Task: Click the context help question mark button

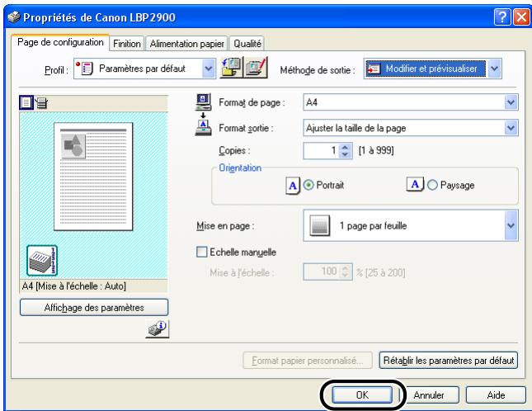Action: (x=502, y=17)
